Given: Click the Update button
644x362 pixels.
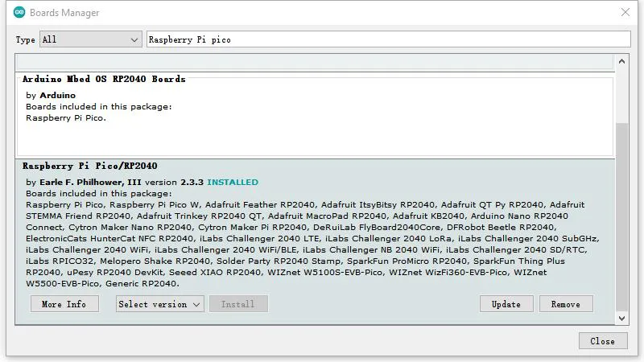Looking at the screenshot, I should [x=506, y=304].
